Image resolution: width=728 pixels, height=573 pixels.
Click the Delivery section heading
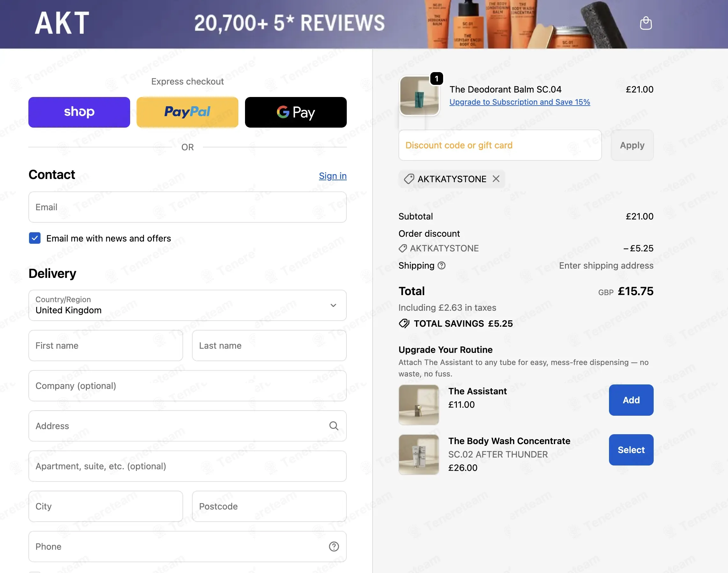(x=52, y=273)
